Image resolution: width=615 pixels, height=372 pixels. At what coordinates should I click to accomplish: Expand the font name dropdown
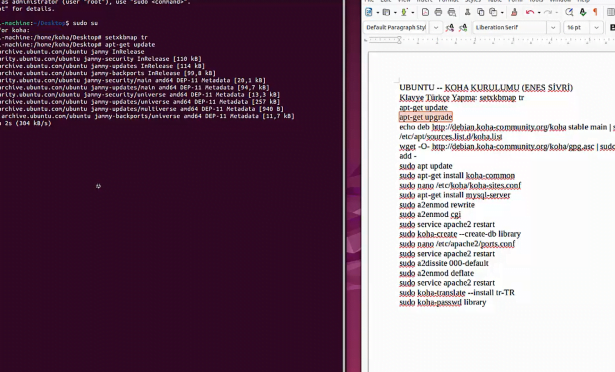click(553, 27)
